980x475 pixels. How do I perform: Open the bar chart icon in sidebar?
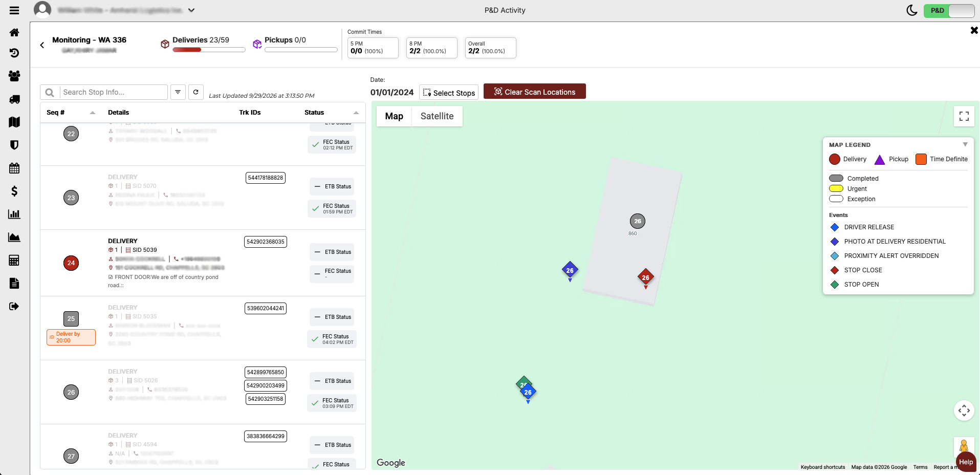coord(14,214)
